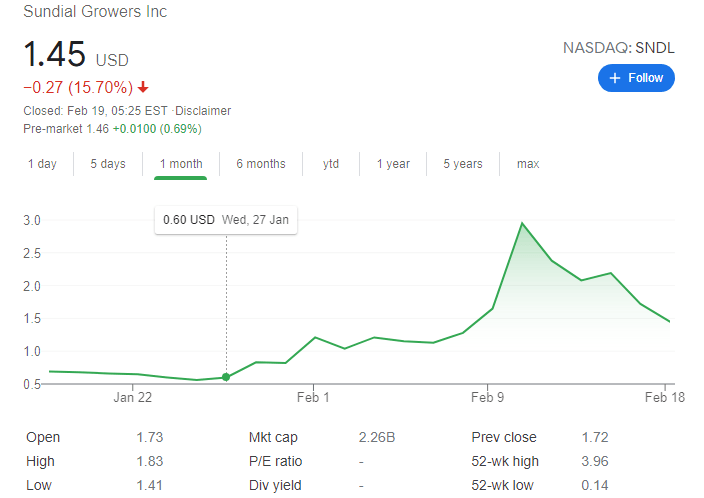
Task: Click the Feb 18 axis label
Action: click(665, 397)
